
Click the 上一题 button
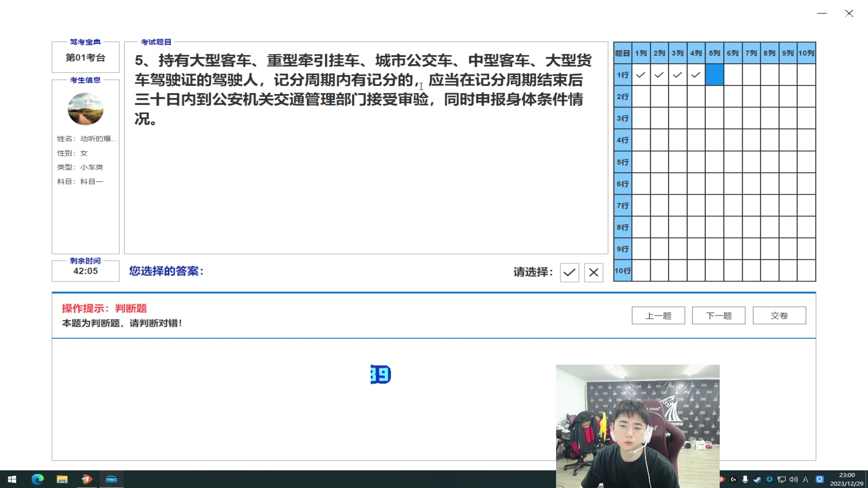(658, 315)
